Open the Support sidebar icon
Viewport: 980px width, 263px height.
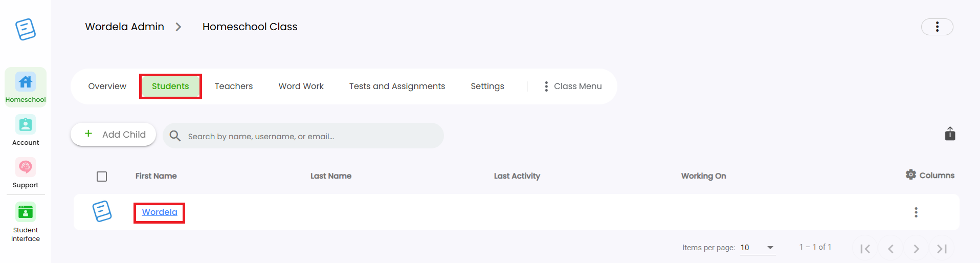click(26, 173)
